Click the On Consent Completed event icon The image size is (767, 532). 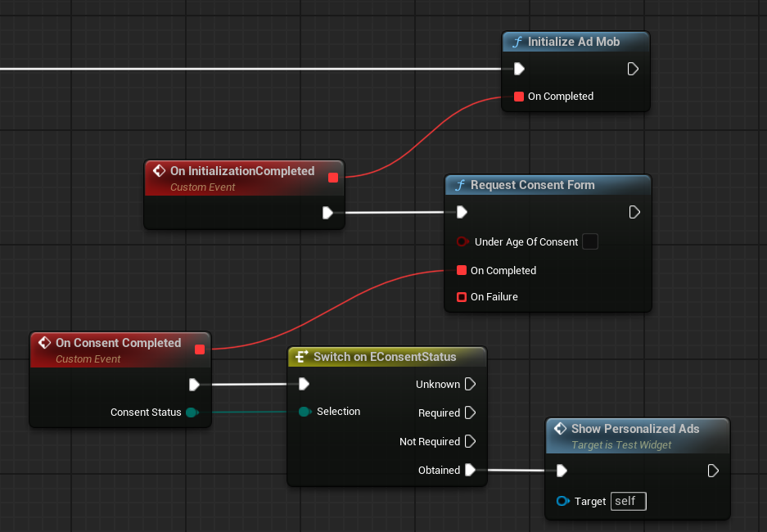44,343
